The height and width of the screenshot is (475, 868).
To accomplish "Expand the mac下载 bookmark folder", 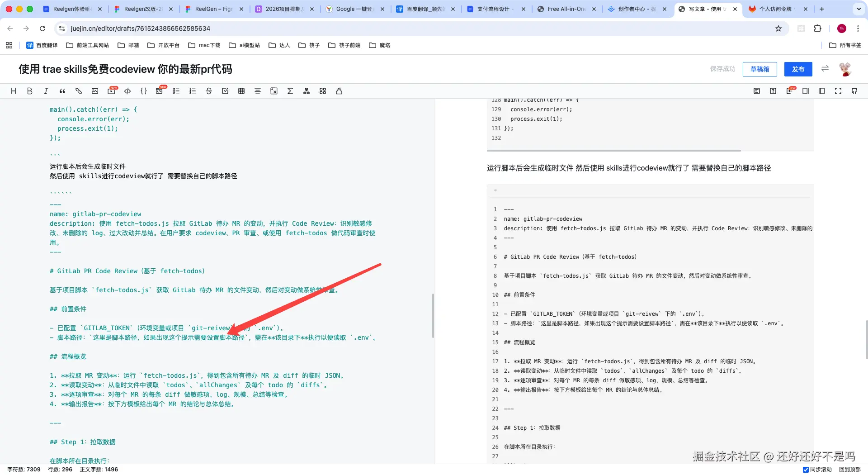I will (204, 45).
